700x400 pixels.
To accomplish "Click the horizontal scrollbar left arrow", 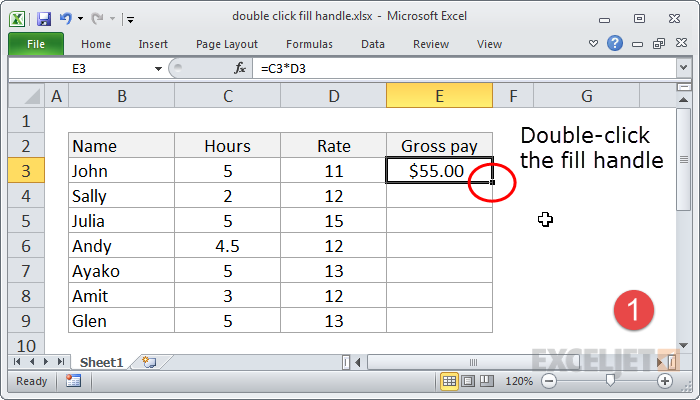I will click(358, 362).
